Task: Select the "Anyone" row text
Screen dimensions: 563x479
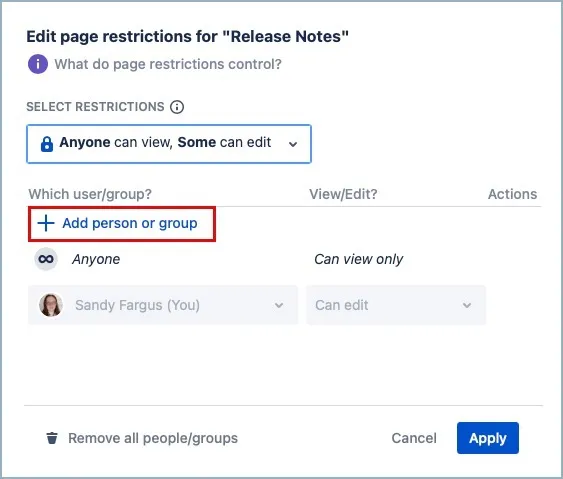Action: tap(96, 259)
